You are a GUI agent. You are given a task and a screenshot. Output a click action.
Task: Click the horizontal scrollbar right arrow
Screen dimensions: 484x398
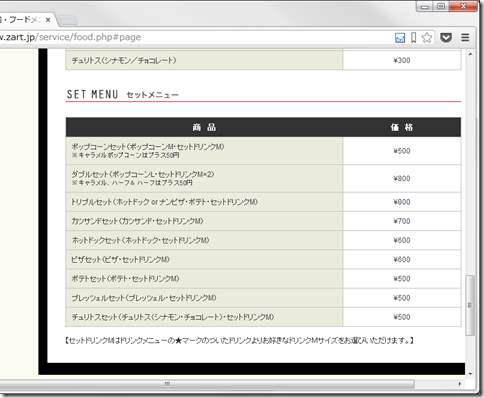coord(460,384)
